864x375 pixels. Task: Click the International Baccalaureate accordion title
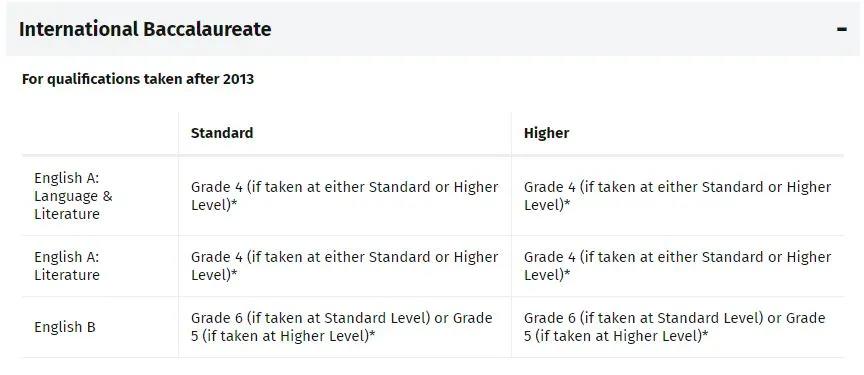pyautogui.click(x=145, y=29)
